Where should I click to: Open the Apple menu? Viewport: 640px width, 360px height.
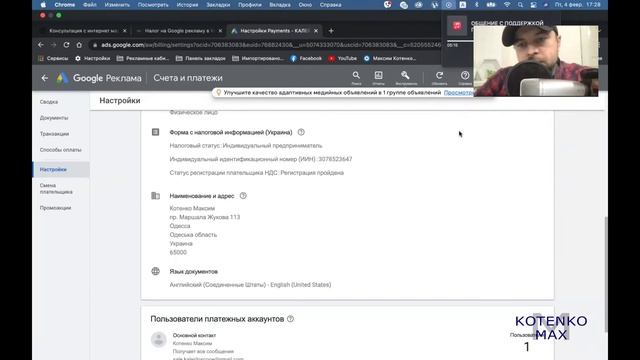point(43,5)
